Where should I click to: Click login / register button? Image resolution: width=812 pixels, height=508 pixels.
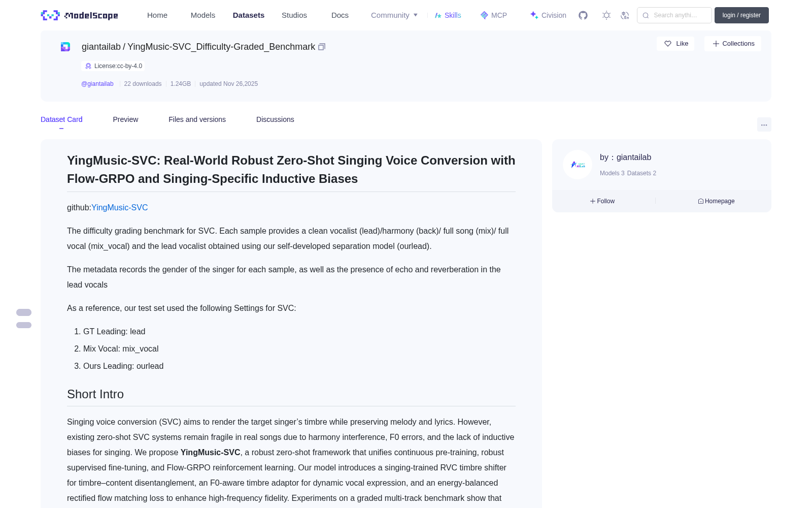741,15
